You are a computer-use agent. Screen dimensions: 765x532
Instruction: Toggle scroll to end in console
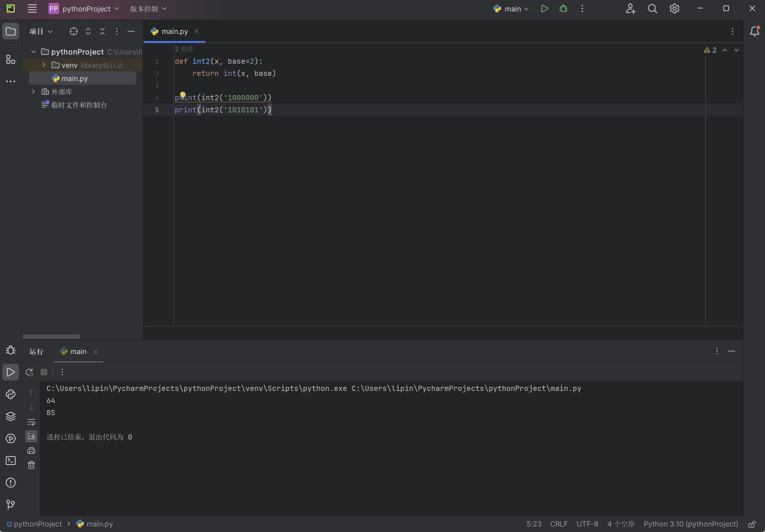(x=31, y=436)
